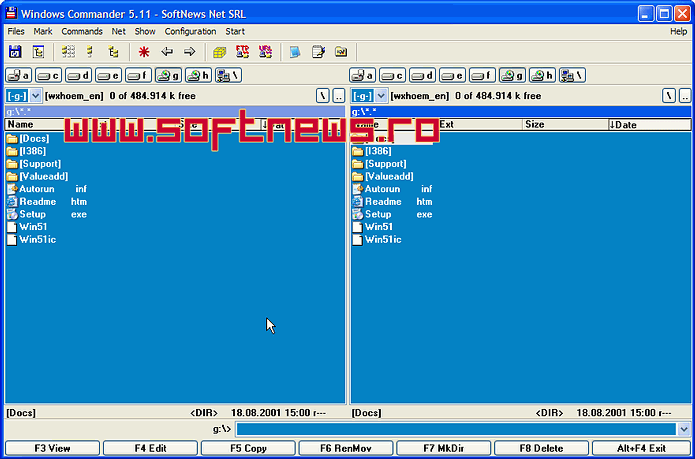Select floppy drive a in left panel

pos(19,75)
